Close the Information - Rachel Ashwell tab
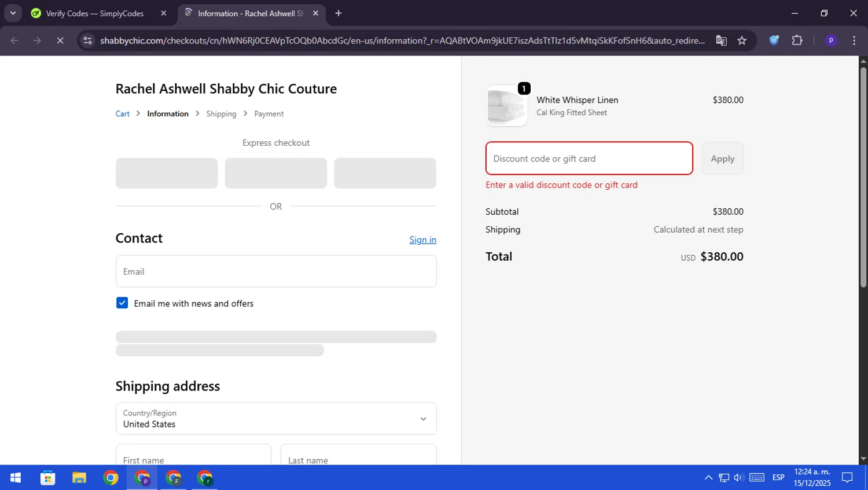The image size is (868, 490). [315, 13]
